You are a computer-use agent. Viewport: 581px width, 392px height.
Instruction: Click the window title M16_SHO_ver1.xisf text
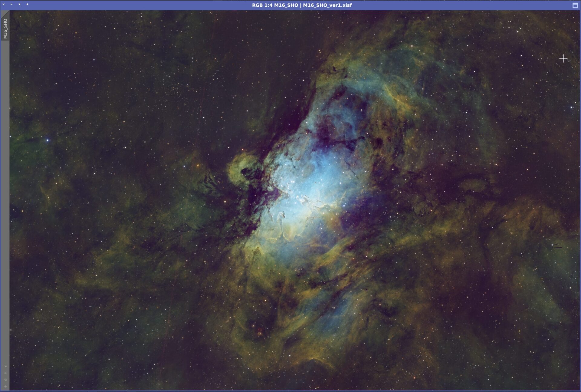[x=327, y=5]
